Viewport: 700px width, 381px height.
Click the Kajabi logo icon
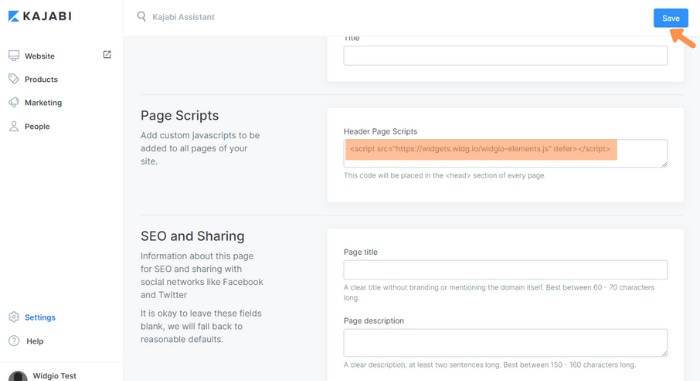14,17
